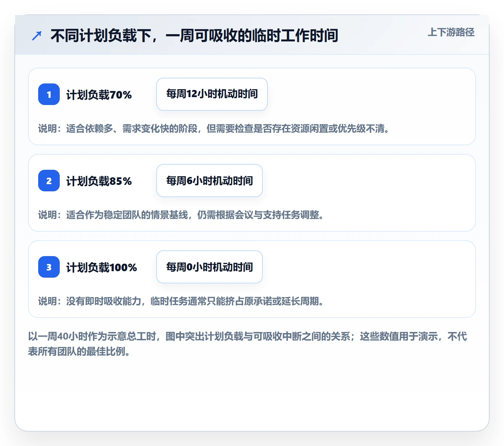This screenshot has width=504, height=446.
Task: Click the note starting 说明：适合作为稳定团队
Action: point(181,215)
